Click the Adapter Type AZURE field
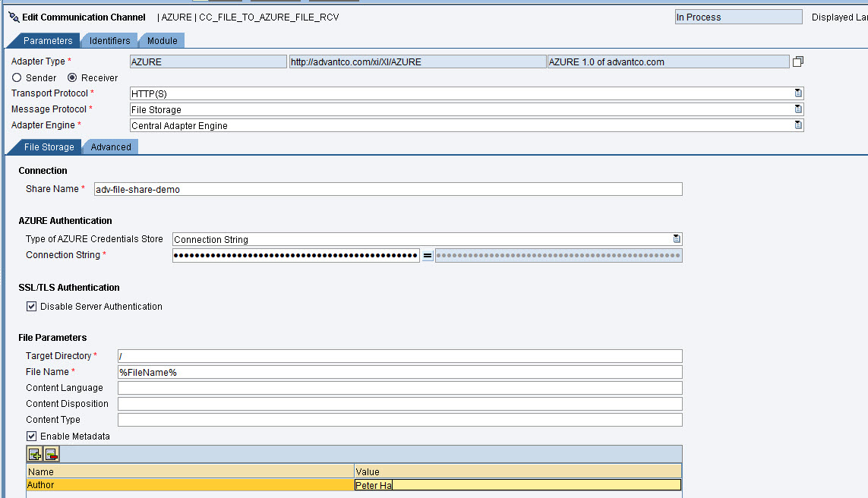The image size is (868, 498). (208, 61)
